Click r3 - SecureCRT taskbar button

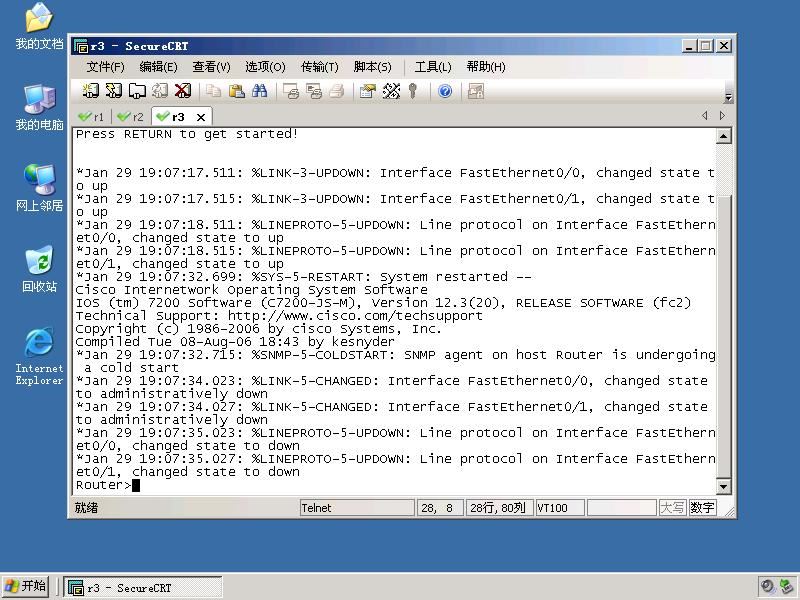[x=143, y=587]
